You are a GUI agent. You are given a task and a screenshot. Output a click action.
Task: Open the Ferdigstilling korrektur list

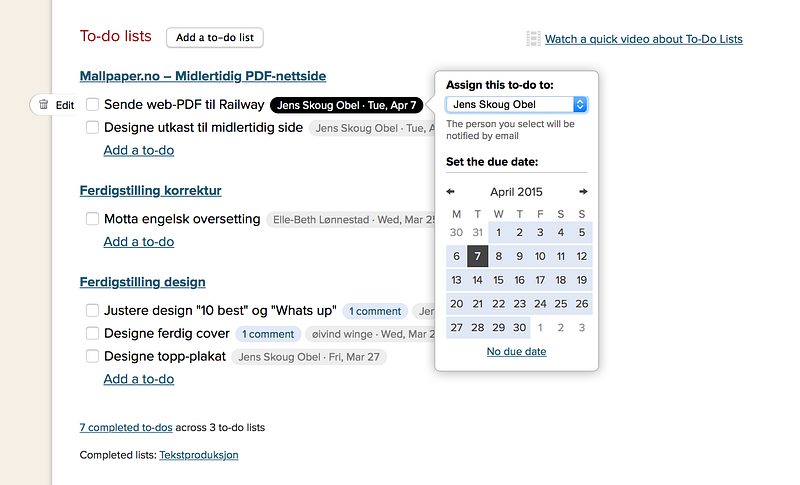[151, 190]
